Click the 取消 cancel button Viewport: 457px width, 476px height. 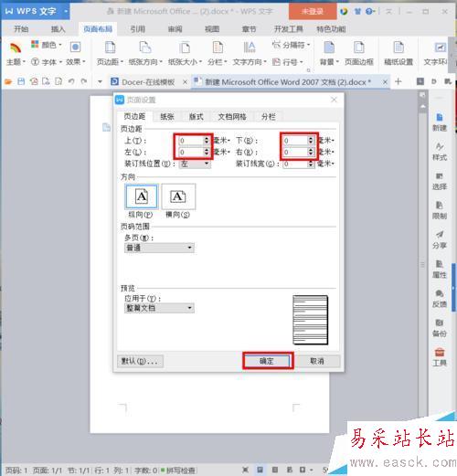(x=317, y=361)
